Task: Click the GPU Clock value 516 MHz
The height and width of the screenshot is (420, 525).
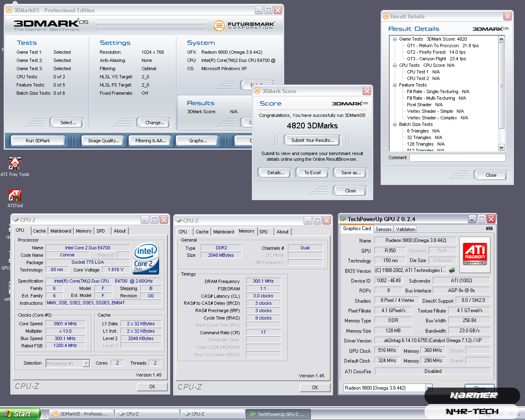Action: click(387, 351)
